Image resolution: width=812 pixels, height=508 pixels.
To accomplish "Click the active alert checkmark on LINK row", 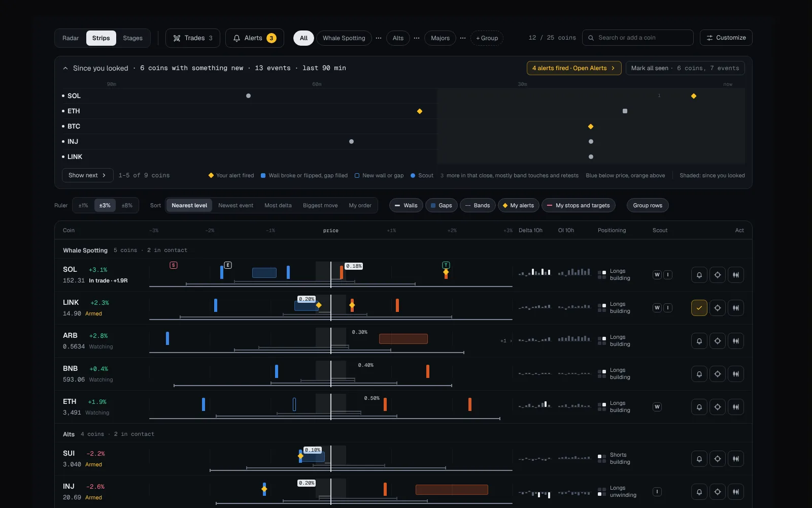I will point(699,308).
